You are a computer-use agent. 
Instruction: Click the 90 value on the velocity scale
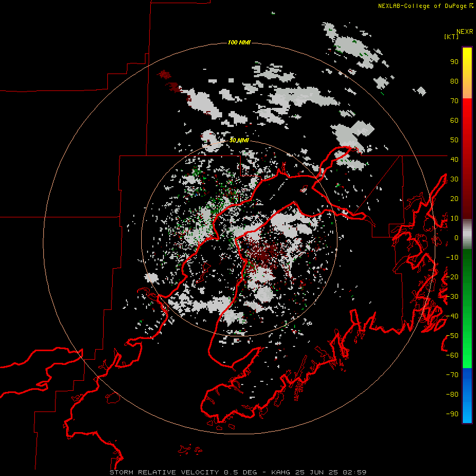[454, 62]
